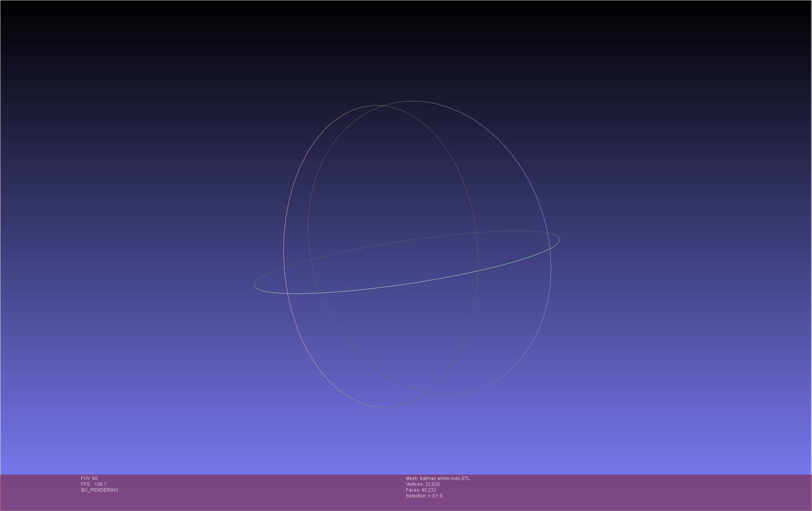
Task: Click the FOV: 60 readout
Action: coord(89,478)
